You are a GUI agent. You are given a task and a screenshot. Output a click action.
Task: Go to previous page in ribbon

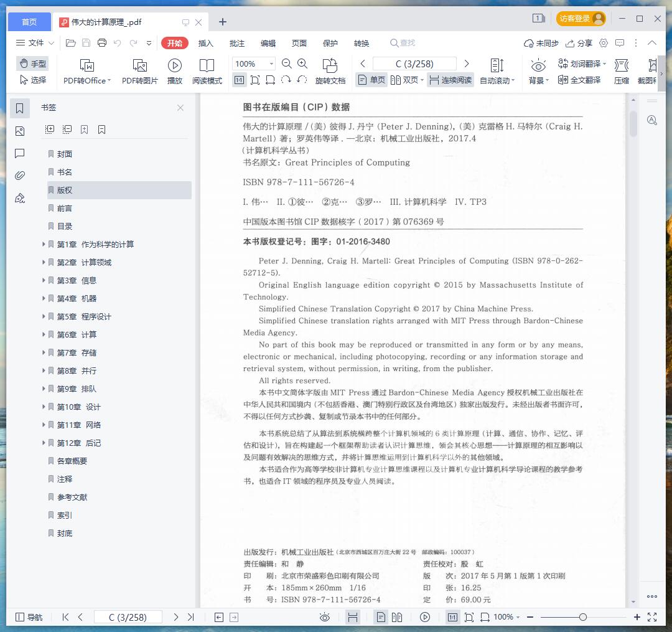363,64
